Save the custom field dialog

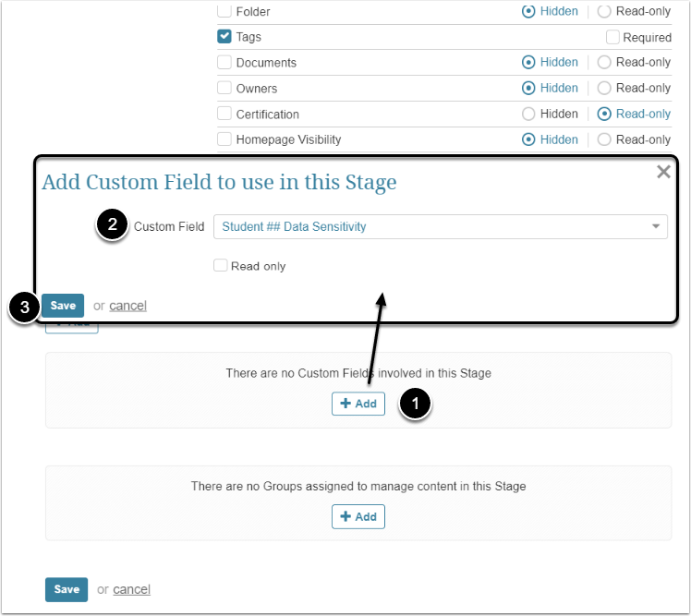tap(63, 306)
